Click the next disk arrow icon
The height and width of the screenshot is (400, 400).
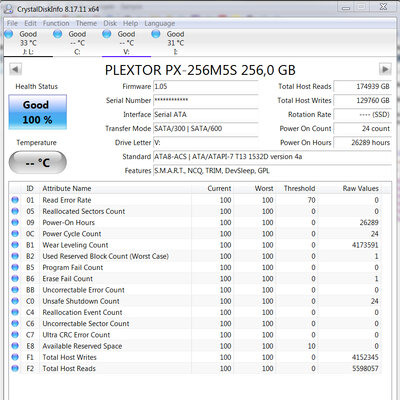(385, 69)
